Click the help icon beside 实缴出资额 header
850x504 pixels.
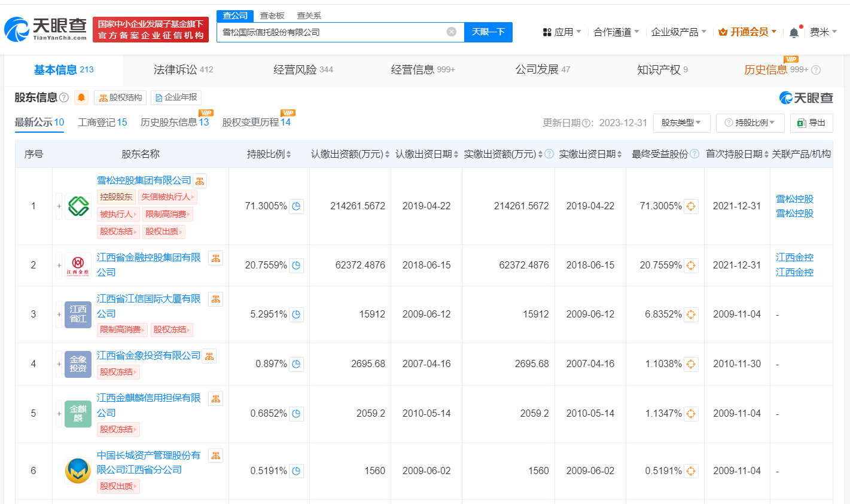(549, 154)
